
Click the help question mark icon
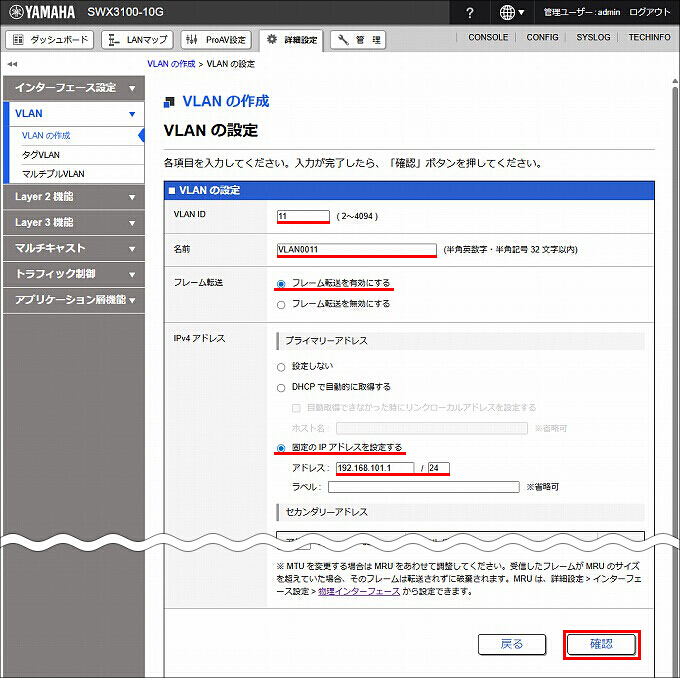[x=470, y=12]
